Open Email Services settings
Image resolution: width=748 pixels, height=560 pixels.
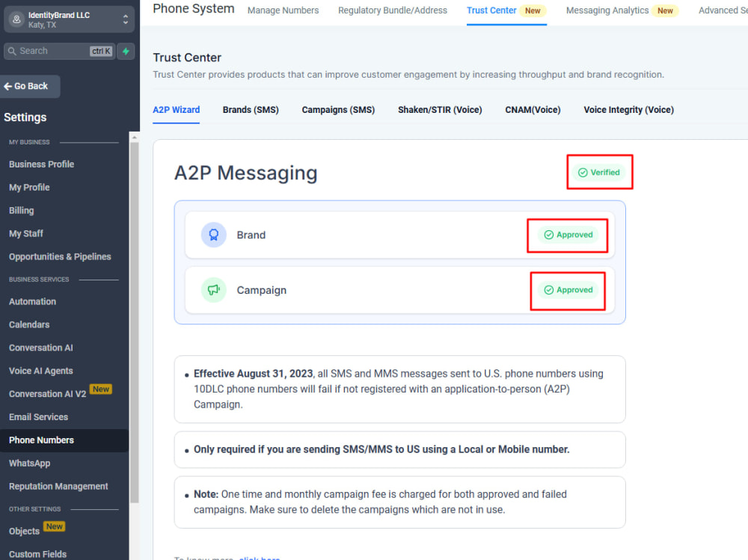(x=39, y=417)
